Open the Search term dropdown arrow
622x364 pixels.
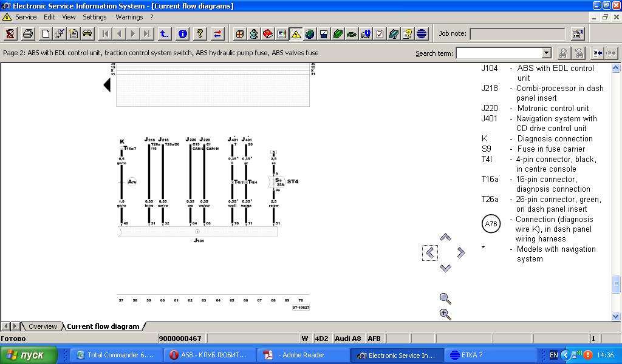[x=546, y=53]
